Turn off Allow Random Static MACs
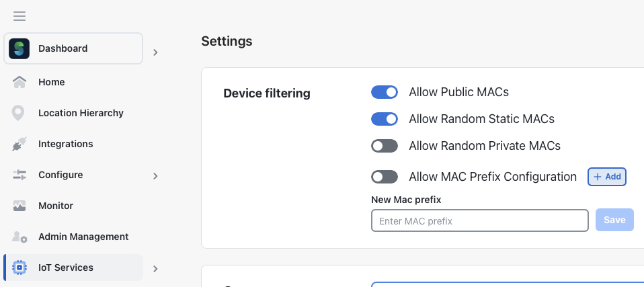The height and width of the screenshot is (287, 644). [385, 119]
